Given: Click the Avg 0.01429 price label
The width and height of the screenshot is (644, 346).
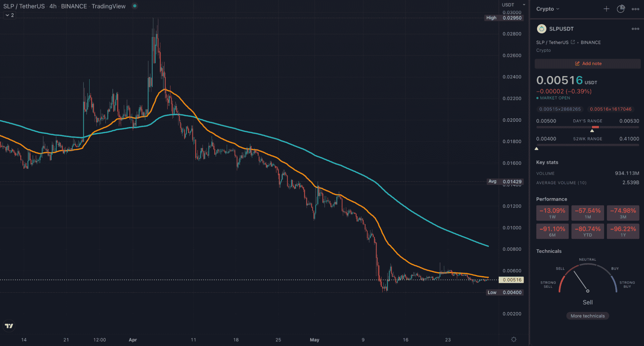Looking at the screenshot, I should click(505, 181).
